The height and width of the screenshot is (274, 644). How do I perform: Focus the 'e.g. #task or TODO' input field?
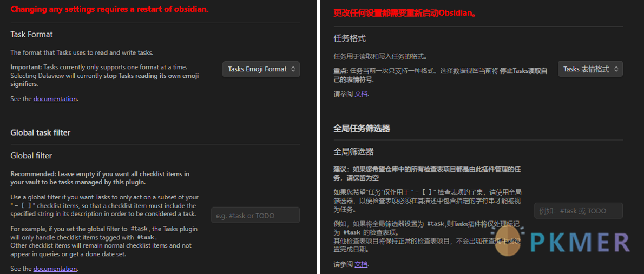coord(255,215)
